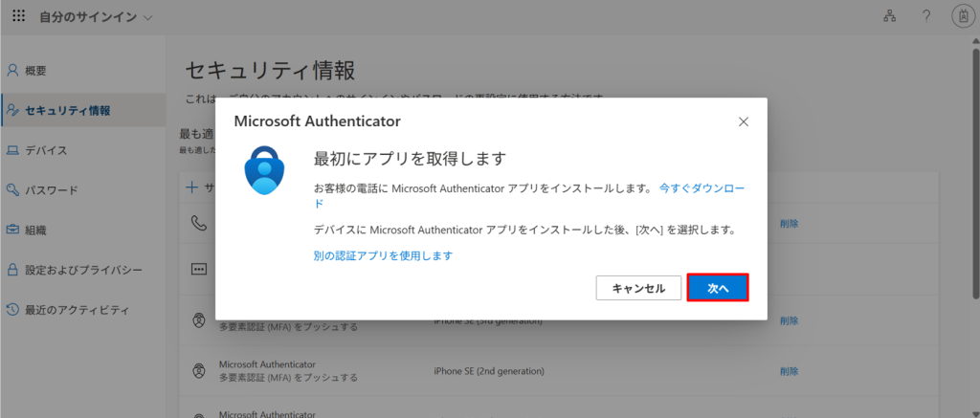Open 組織 in the sidebar

click(35, 230)
